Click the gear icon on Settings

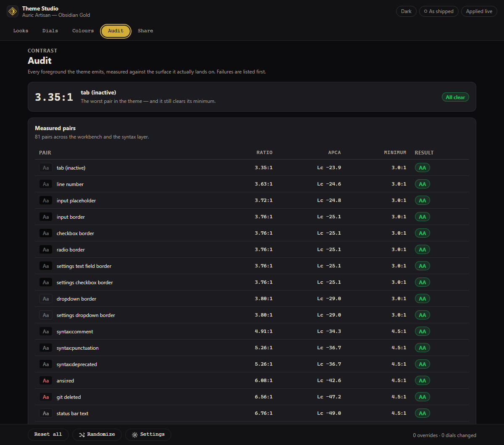click(135, 435)
